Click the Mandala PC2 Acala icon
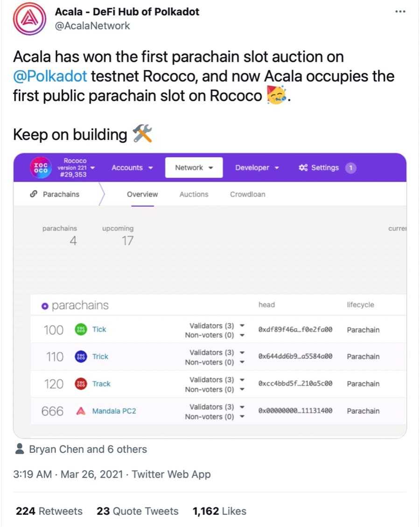 (x=81, y=411)
